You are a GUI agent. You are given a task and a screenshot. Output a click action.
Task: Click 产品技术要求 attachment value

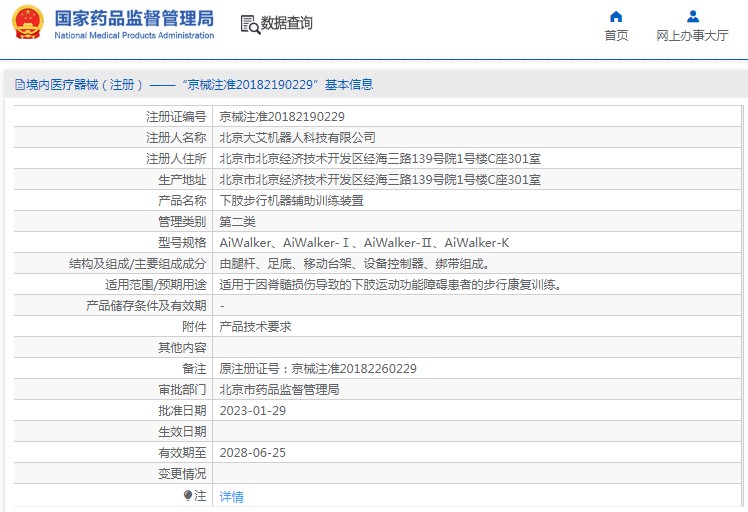255,327
